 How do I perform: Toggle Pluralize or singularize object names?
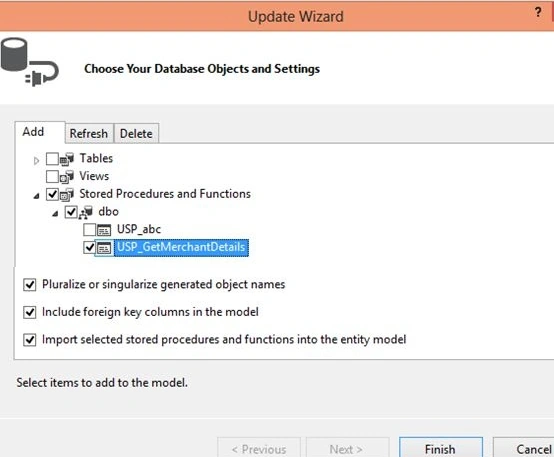pos(30,285)
